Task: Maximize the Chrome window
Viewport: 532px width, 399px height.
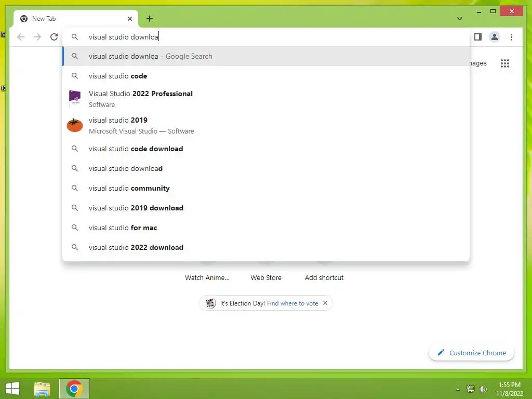Action: [x=493, y=11]
